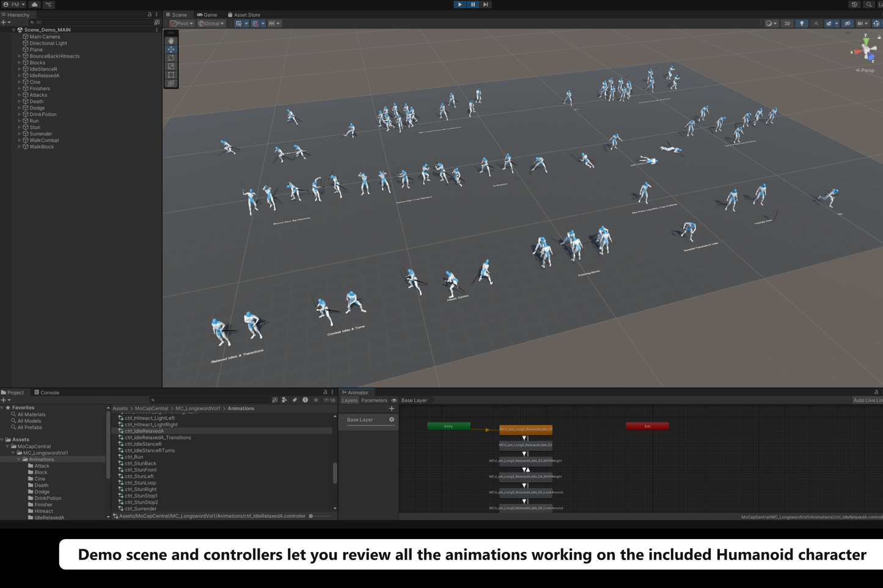The width and height of the screenshot is (883, 588).
Task: Click the cloud services icon
Action: pos(35,4)
